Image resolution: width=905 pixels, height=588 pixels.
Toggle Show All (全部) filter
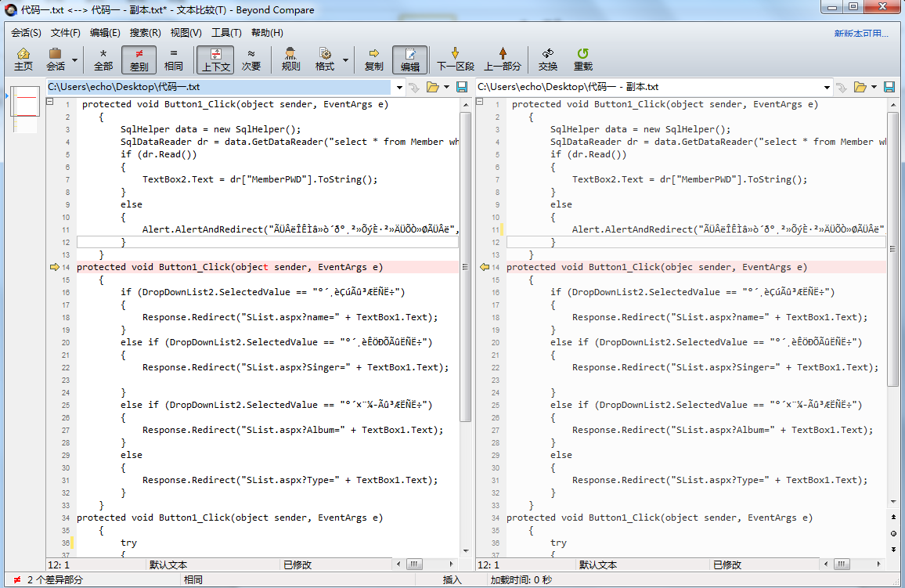[x=103, y=60]
